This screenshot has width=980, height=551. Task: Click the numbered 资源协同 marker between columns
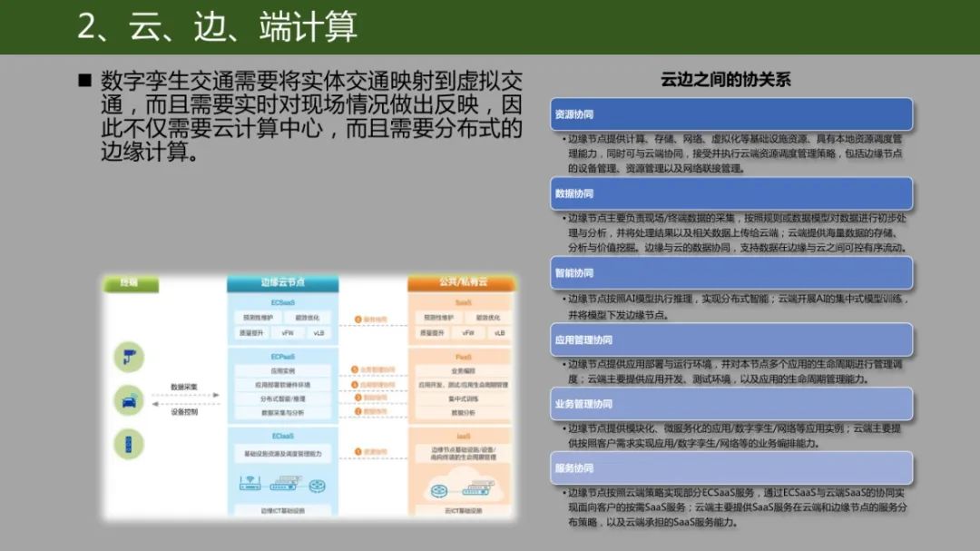point(358,448)
